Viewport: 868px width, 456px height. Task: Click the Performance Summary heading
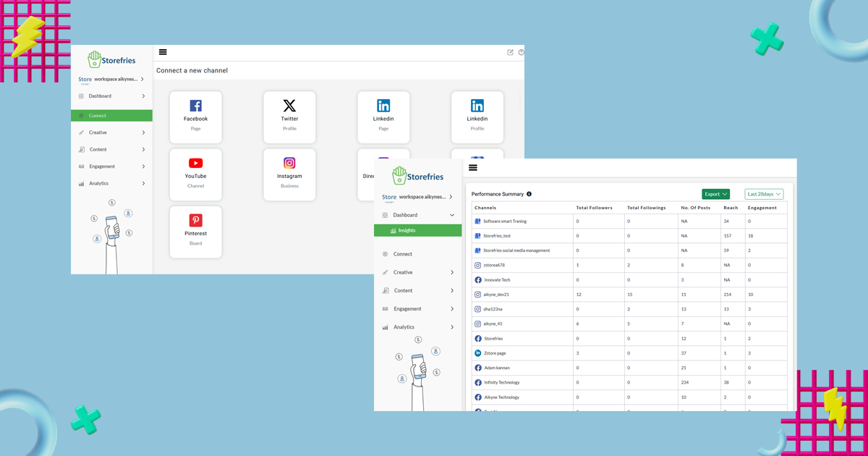click(x=497, y=194)
